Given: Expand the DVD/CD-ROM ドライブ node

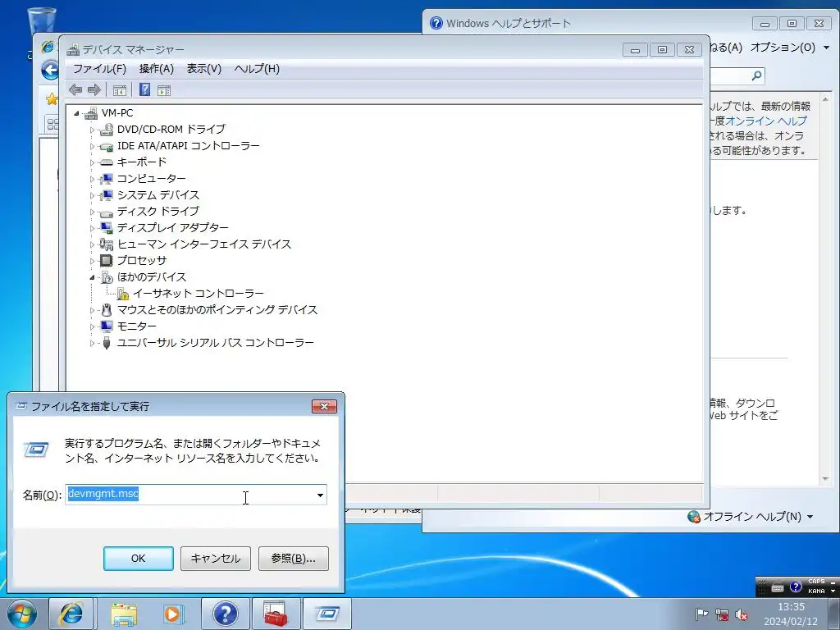Looking at the screenshot, I should tap(92, 130).
